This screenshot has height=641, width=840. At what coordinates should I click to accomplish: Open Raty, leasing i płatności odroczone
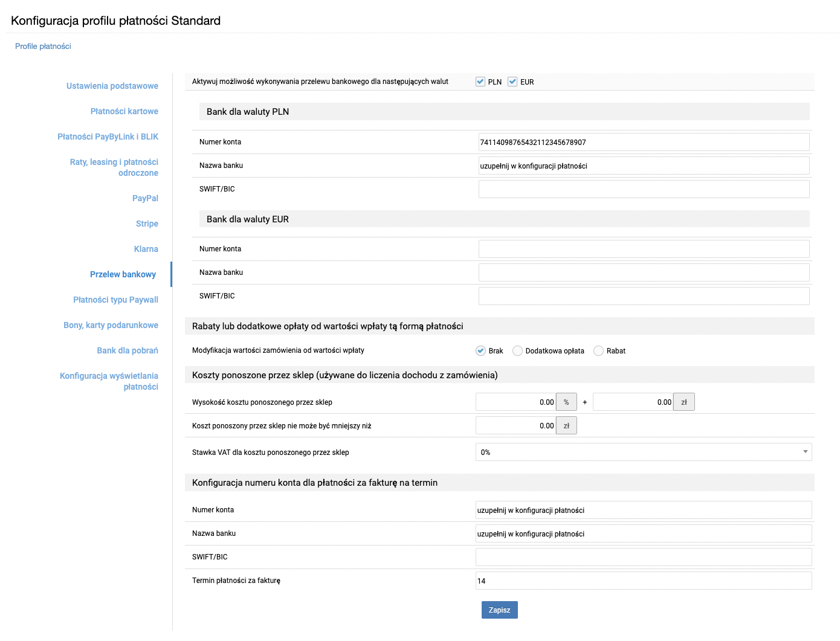[x=114, y=167]
